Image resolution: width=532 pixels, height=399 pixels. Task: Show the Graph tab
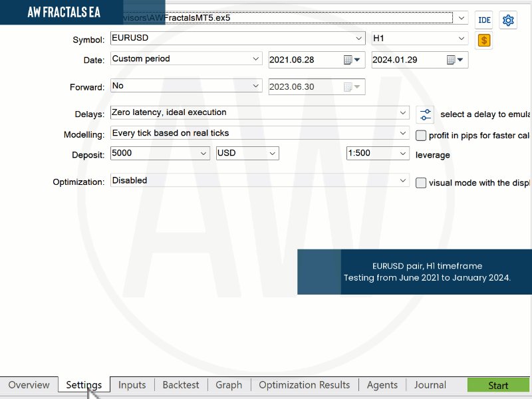click(x=229, y=385)
